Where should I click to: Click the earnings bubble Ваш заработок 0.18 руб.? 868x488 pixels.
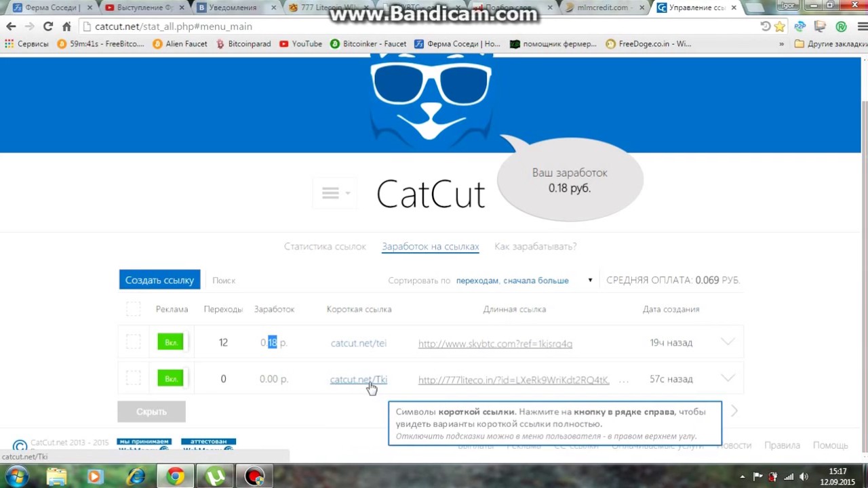point(570,180)
